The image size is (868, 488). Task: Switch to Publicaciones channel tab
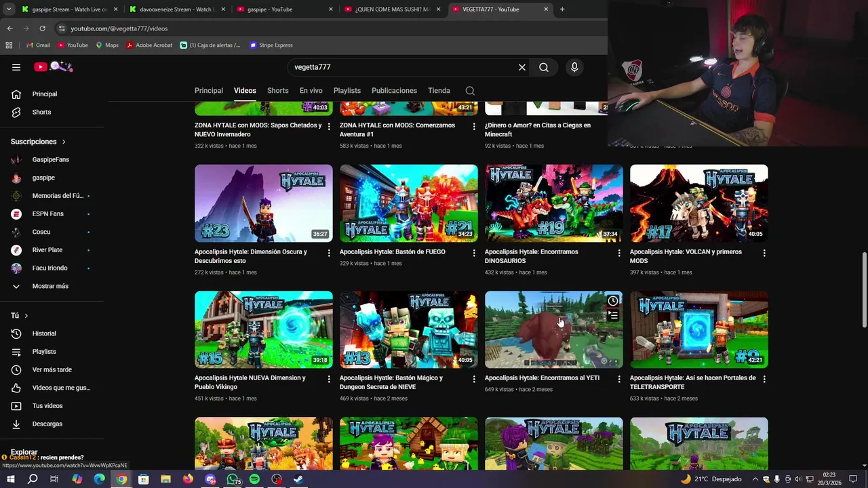pos(394,91)
